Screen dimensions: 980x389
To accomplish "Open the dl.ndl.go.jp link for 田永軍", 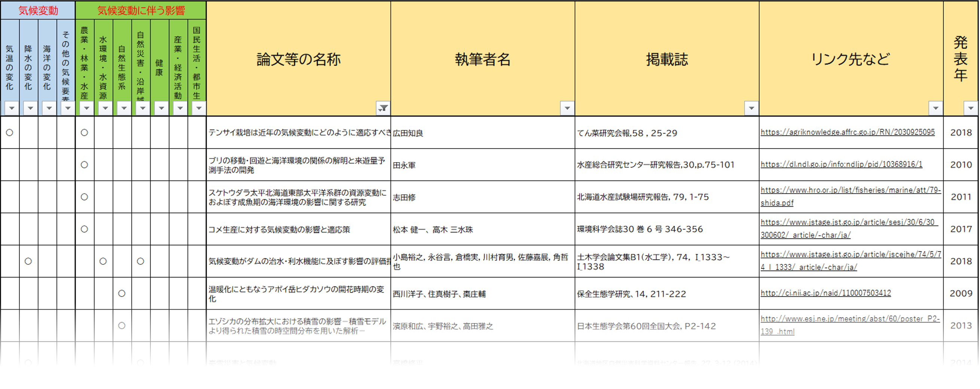I will tap(841, 164).
